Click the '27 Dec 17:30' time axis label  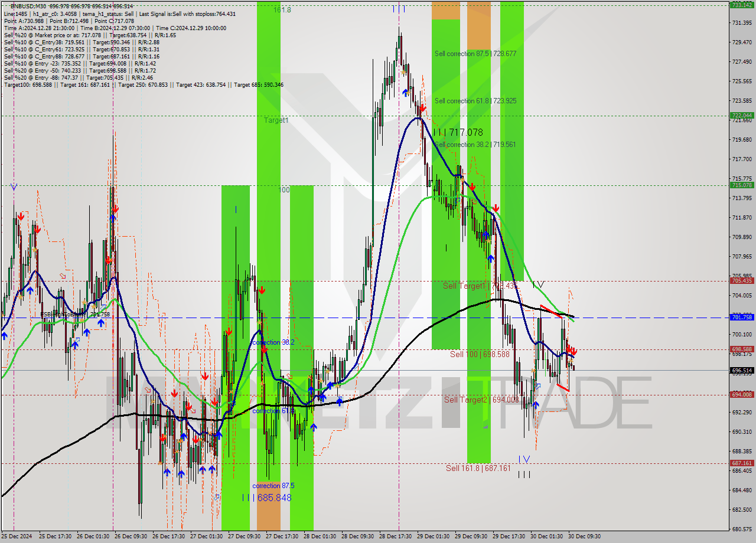(281, 537)
